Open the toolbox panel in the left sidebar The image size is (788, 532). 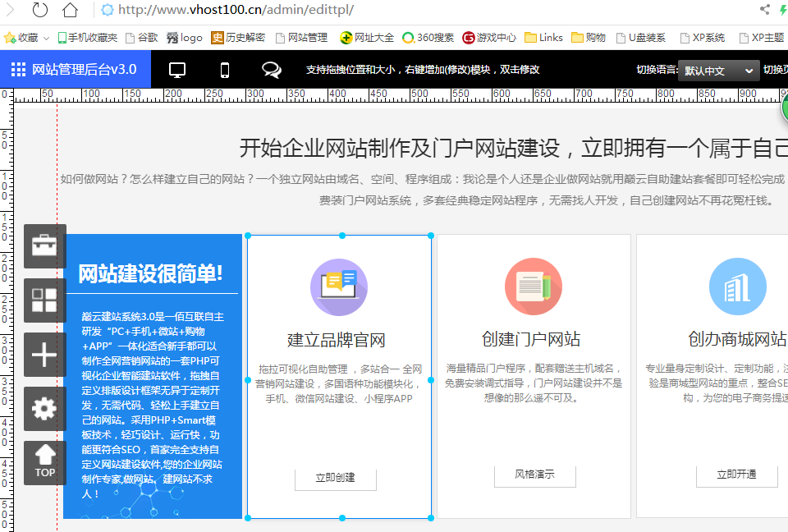pyautogui.click(x=44, y=246)
